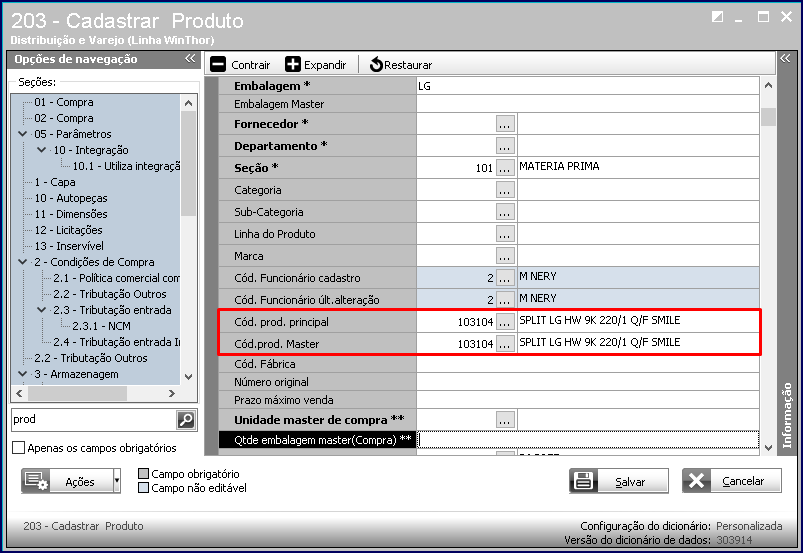Click the Cancelar button label
The width and height of the screenshot is (803, 553).
tap(743, 481)
